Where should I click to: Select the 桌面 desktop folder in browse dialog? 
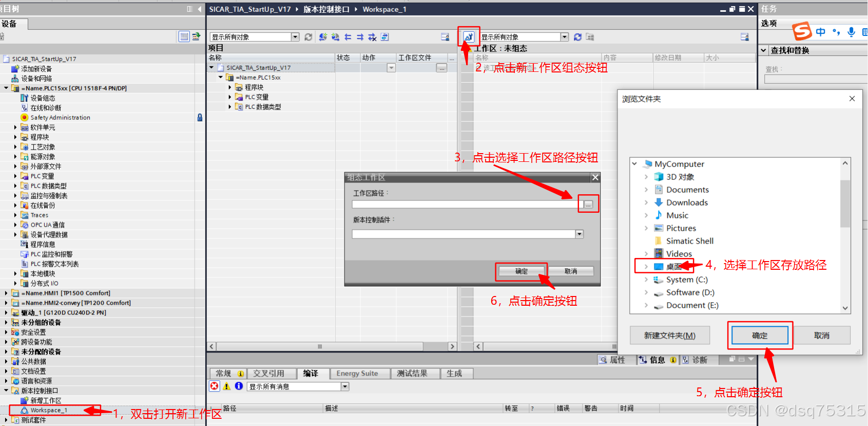click(x=673, y=267)
